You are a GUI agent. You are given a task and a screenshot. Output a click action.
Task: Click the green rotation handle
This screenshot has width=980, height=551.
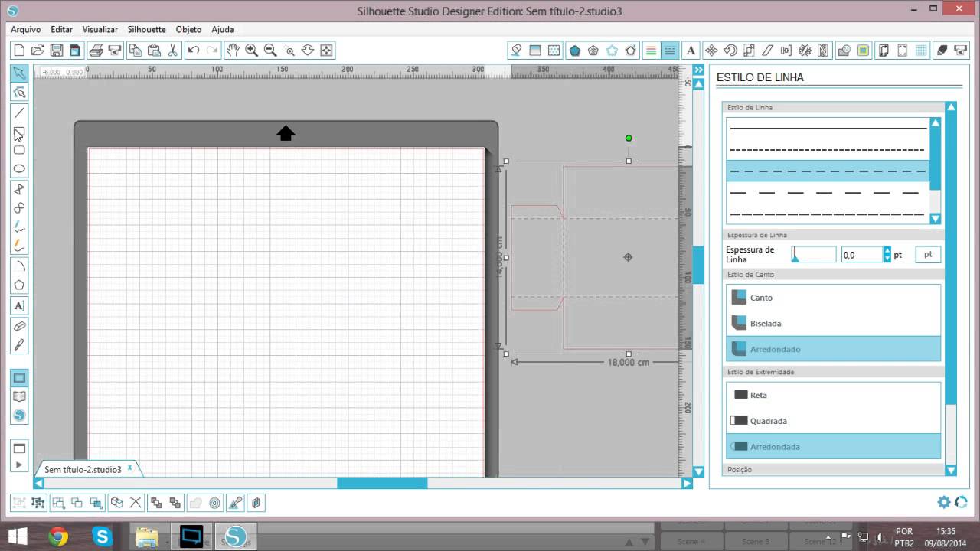(x=629, y=139)
